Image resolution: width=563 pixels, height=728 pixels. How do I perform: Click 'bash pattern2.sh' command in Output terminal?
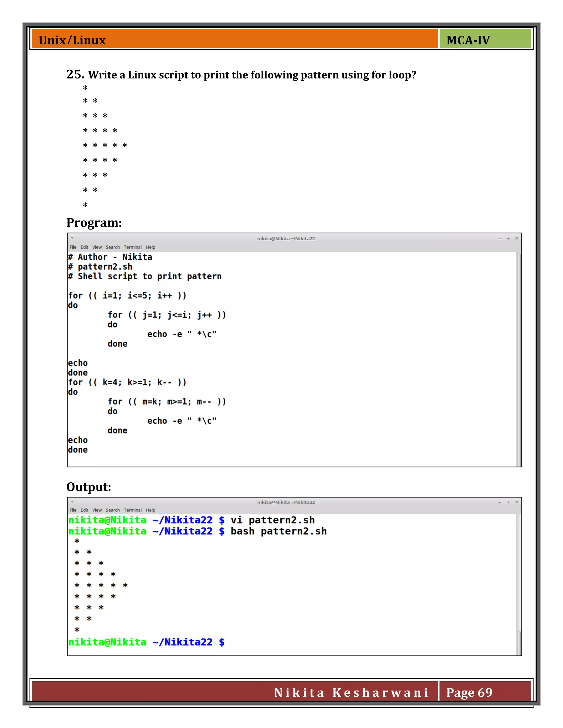click(x=278, y=531)
